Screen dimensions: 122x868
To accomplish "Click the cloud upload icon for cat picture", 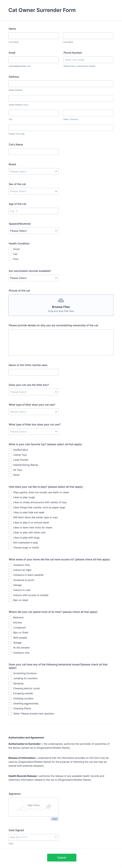I will [x=61, y=301].
